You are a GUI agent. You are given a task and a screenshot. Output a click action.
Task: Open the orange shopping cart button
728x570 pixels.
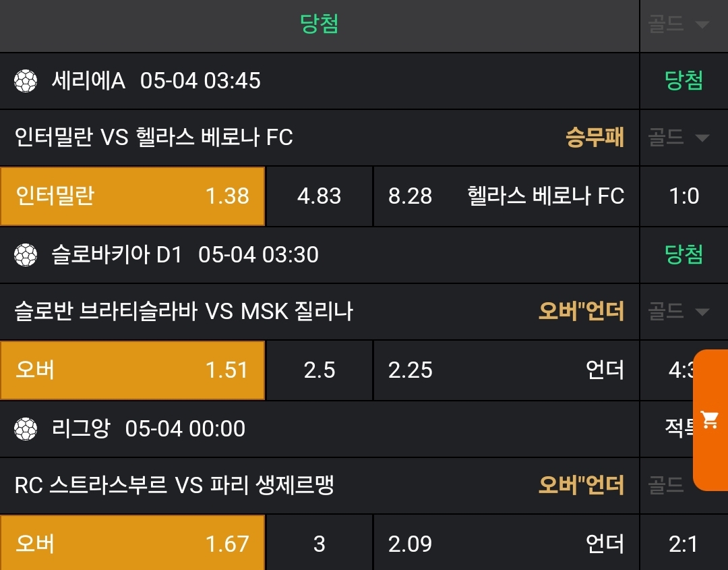[x=710, y=420]
